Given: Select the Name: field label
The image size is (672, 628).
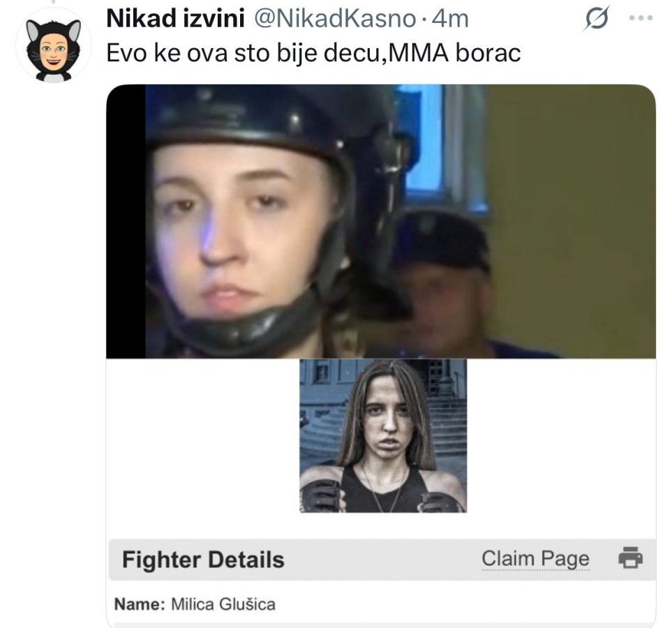Looking at the screenshot, I should 140,604.
